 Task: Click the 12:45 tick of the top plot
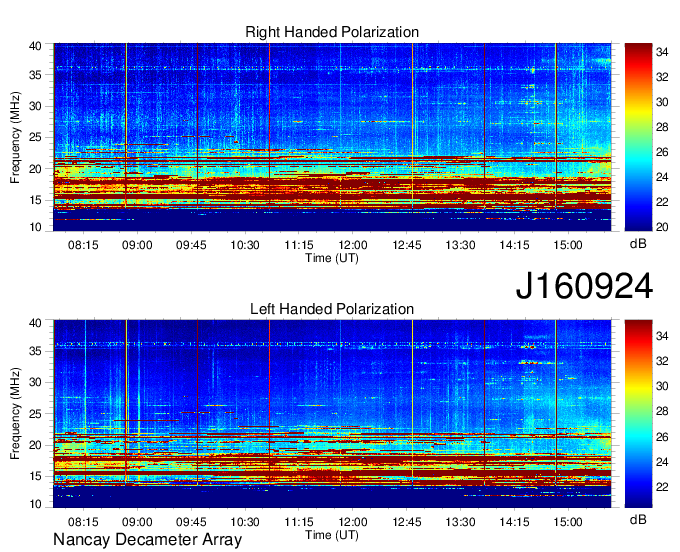coord(407,245)
